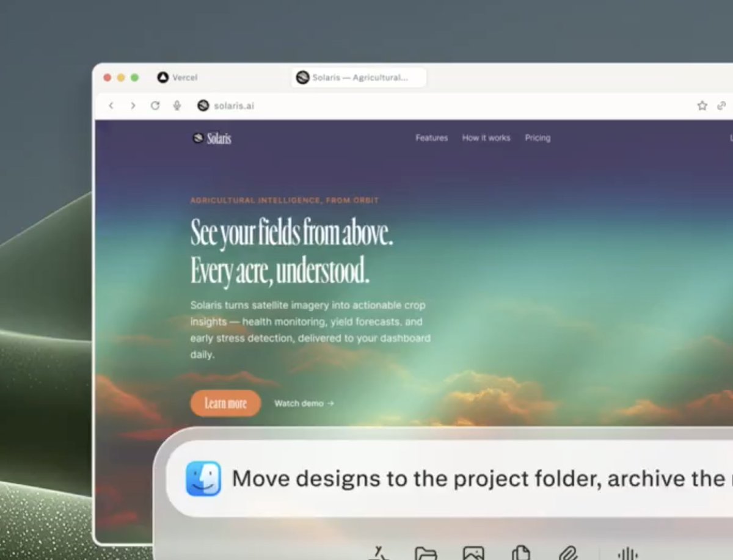
Task: Click the site icon beside solaris.ai
Action: (x=203, y=106)
